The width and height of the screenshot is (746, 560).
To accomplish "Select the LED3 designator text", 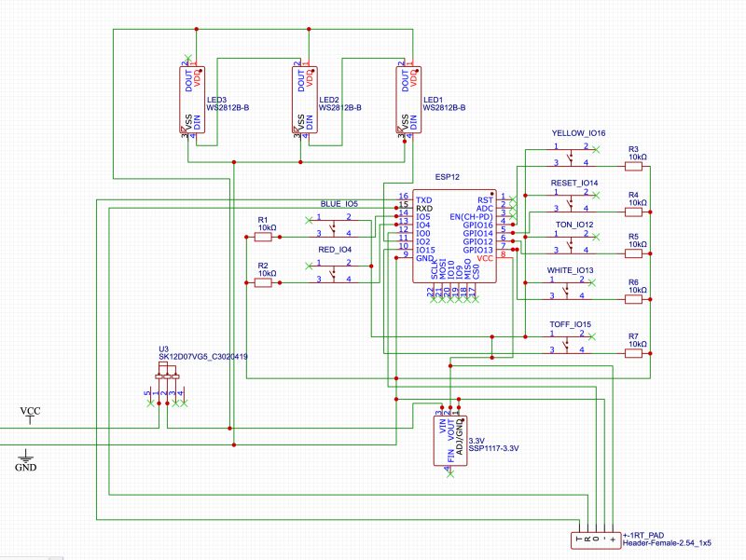I will tap(216, 100).
